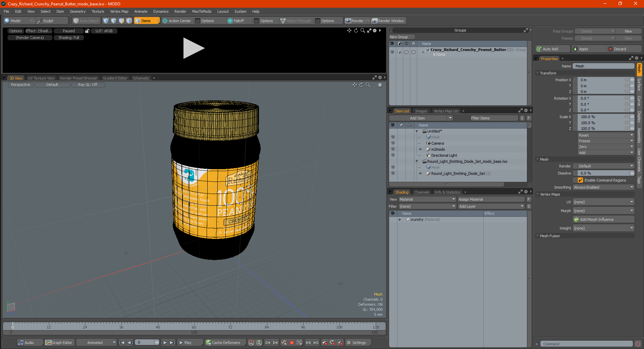Choose Materials selection mode icon
This screenshot has height=349, width=644.
pyautogui.click(x=129, y=21)
